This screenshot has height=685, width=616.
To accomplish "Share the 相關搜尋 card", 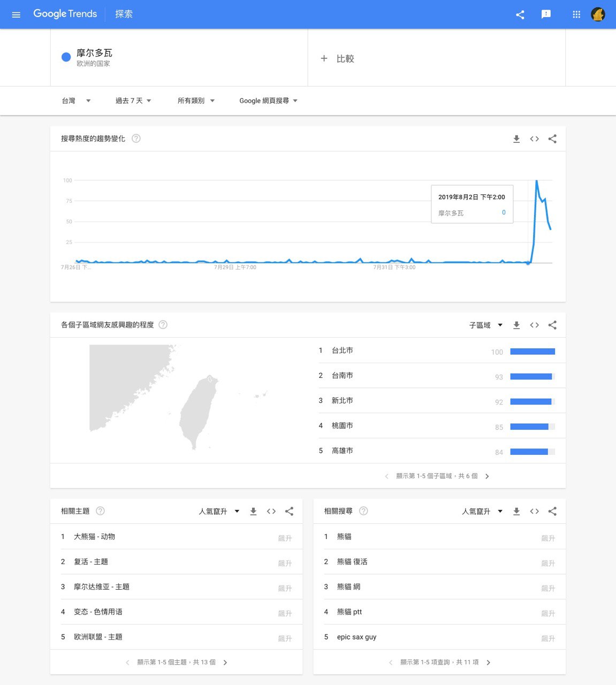I will point(552,512).
